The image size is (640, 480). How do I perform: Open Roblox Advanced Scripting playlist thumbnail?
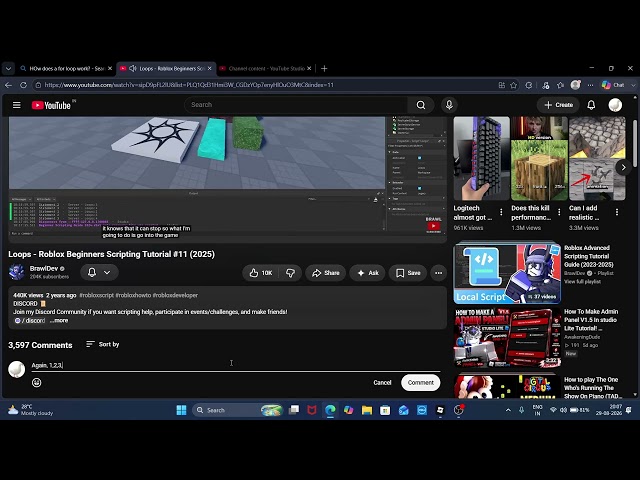[x=507, y=273]
